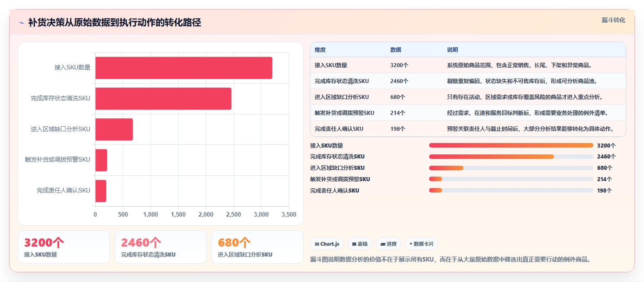The image size is (644, 282).
Task: Click the 触发补货或调拨预警SKU progress bar
Action: tap(511, 179)
